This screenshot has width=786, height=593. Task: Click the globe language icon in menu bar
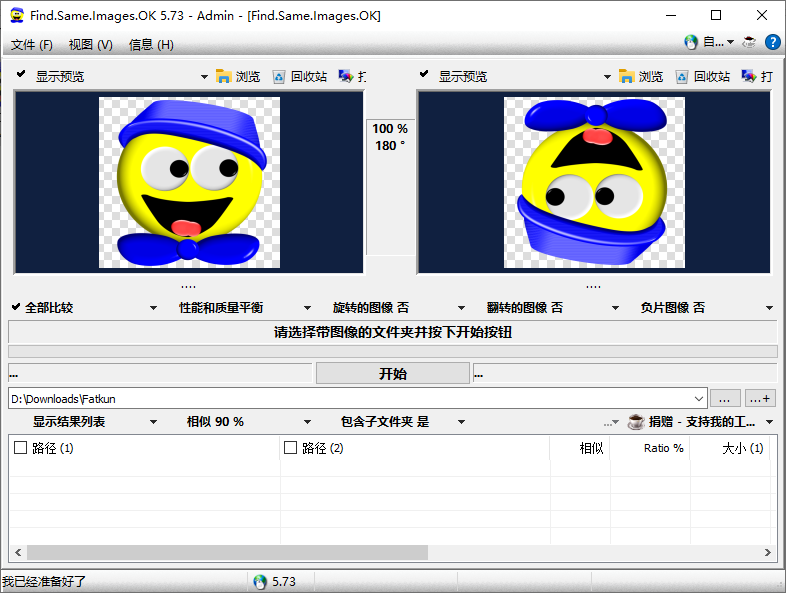coord(691,43)
